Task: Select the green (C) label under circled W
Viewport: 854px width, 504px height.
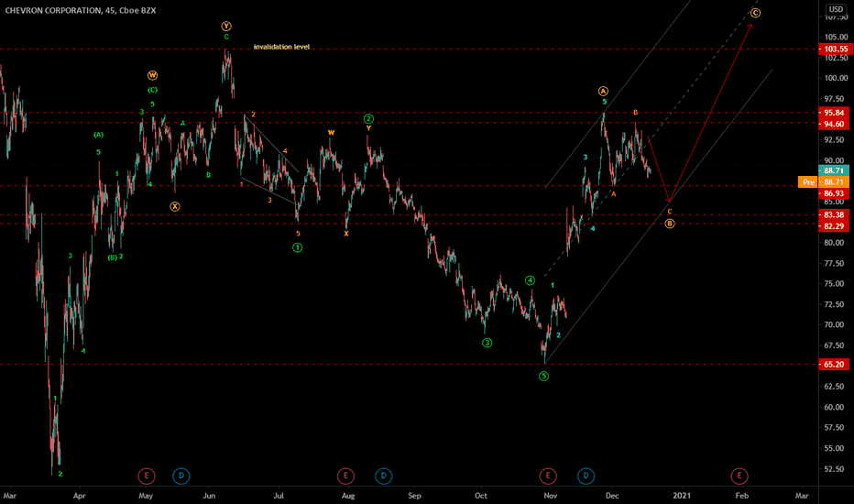Action: click(x=152, y=90)
